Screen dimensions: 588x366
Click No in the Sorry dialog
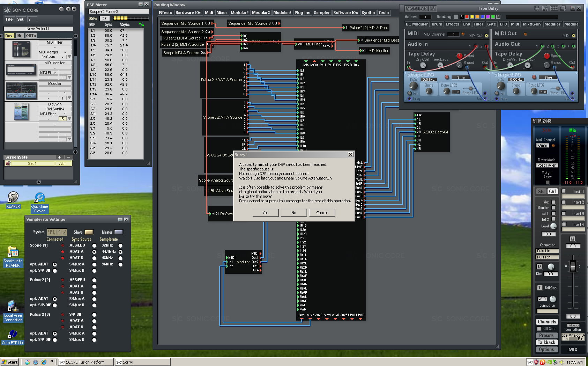(x=293, y=213)
